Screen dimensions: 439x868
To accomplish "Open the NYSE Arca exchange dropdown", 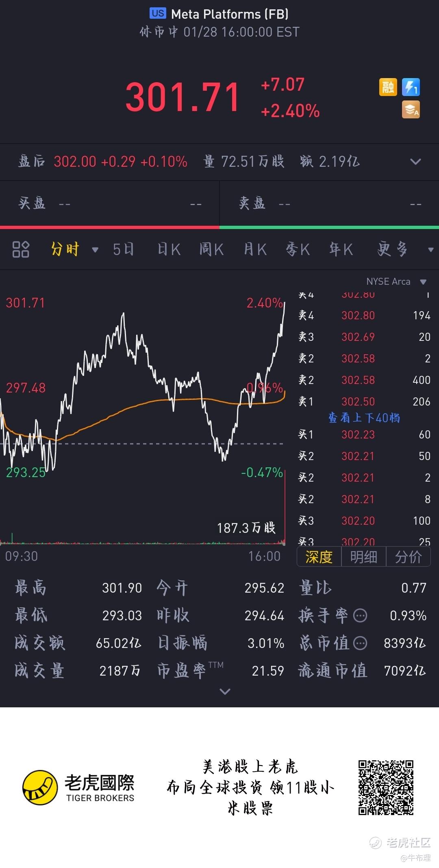I will [396, 281].
